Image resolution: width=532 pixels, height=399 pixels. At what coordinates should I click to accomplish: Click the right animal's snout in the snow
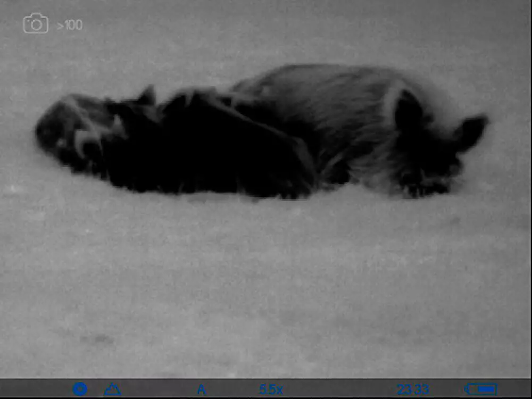426,186
